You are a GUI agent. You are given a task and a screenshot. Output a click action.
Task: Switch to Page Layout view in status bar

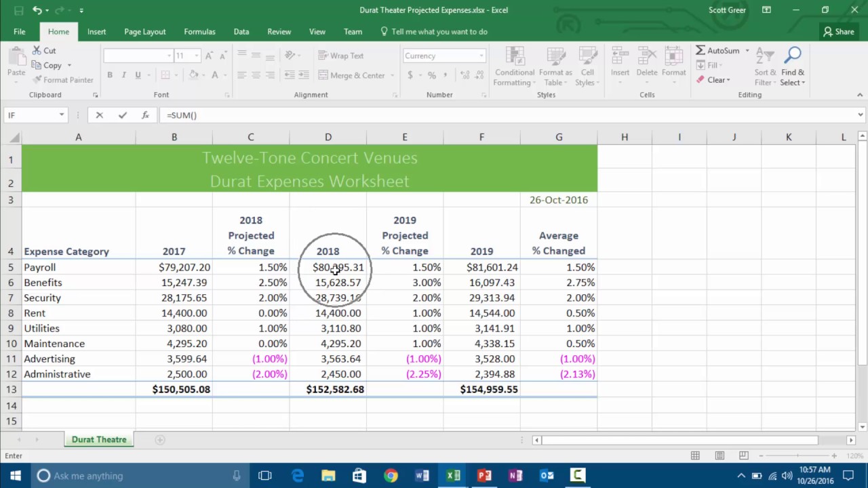click(x=719, y=455)
